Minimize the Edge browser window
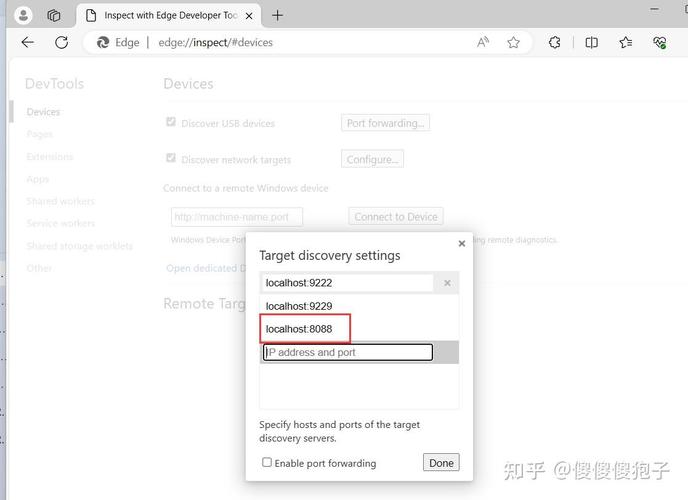The height and width of the screenshot is (500, 688). [654, 9]
